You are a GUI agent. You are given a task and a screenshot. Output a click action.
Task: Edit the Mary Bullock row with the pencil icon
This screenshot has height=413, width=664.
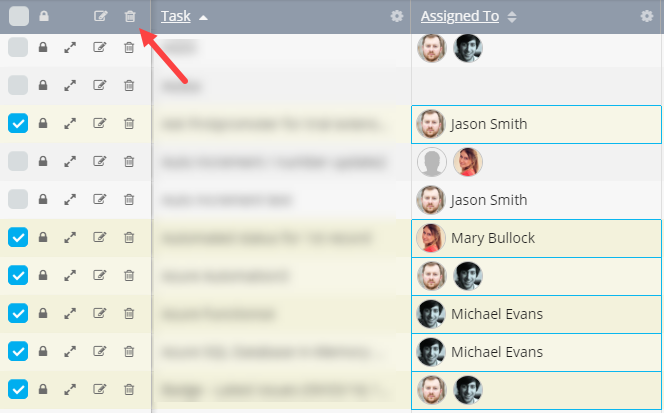pos(99,238)
